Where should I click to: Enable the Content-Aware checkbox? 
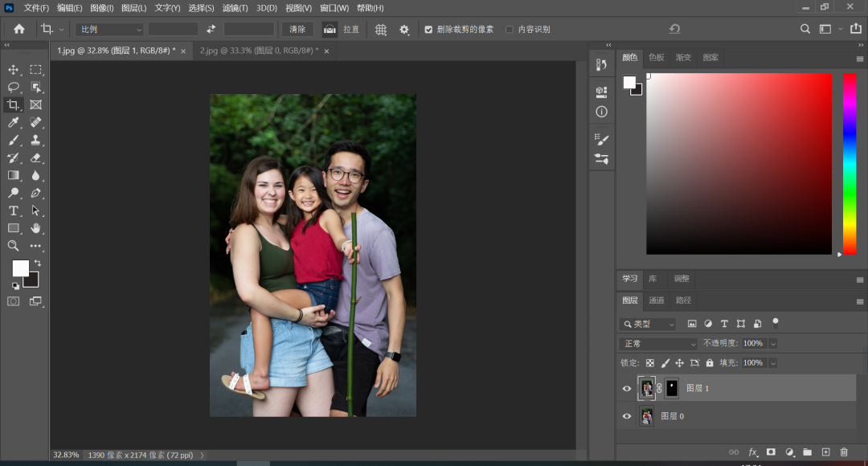click(x=510, y=30)
